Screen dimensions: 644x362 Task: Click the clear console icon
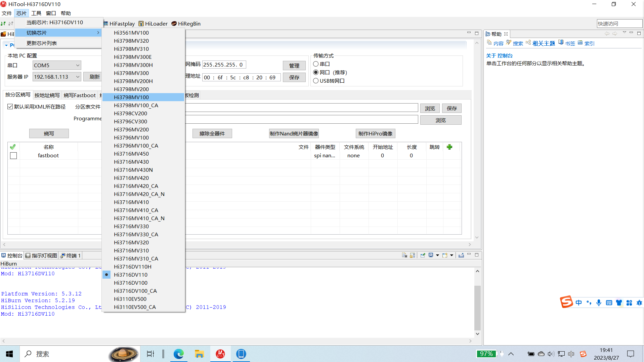pos(404,255)
